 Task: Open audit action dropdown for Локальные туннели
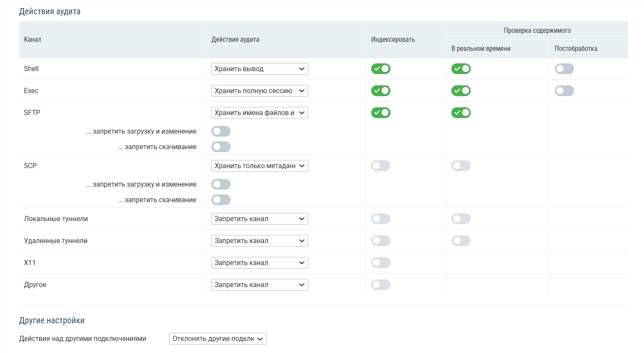pyautogui.click(x=259, y=219)
